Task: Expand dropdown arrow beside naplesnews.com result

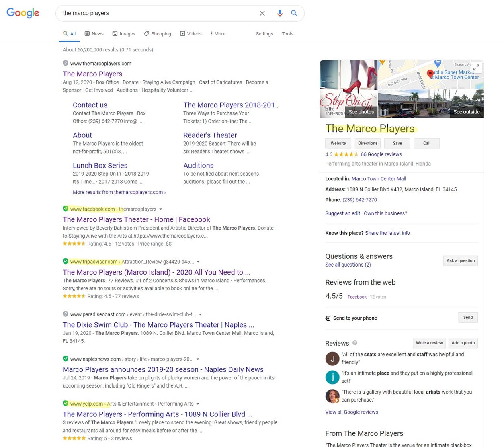Action: [198, 359]
